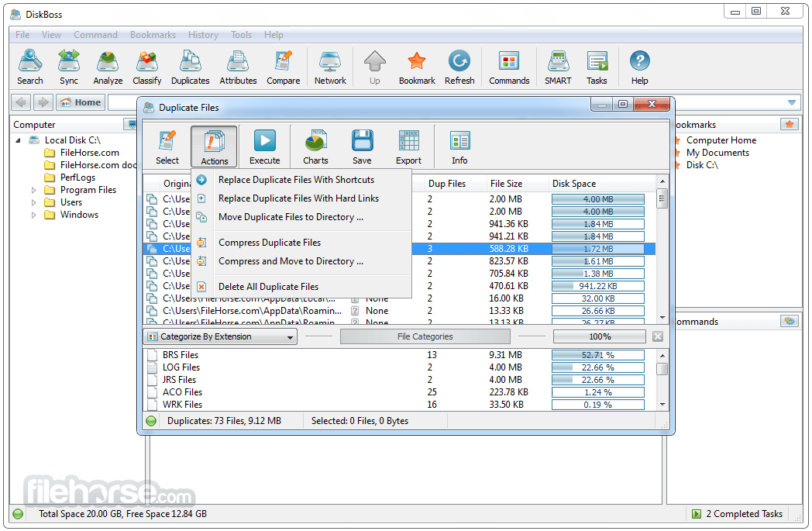Click the Help question mark icon
Image resolution: width=812 pixels, height=531 pixels.
[x=639, y=67]
